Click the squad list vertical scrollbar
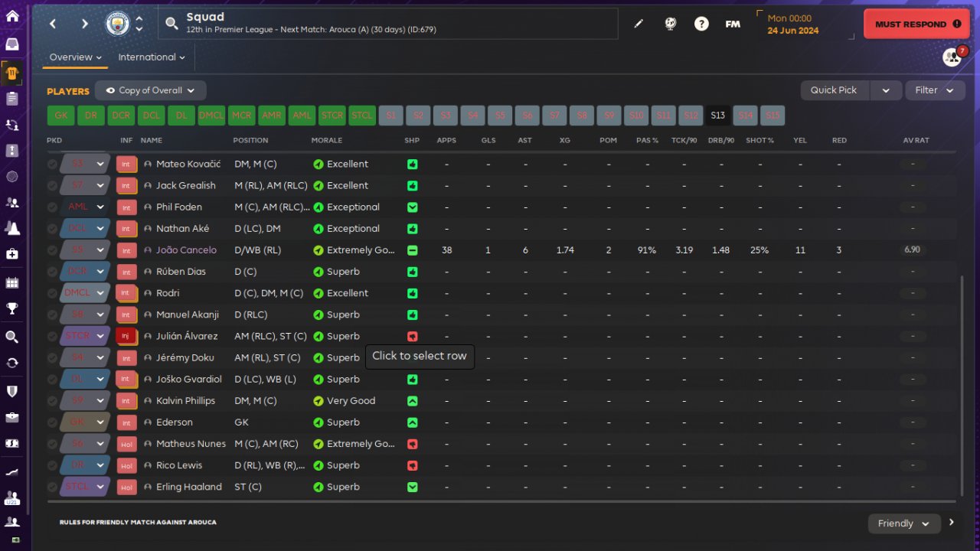980x551 pixels. (x=962, y=385)
